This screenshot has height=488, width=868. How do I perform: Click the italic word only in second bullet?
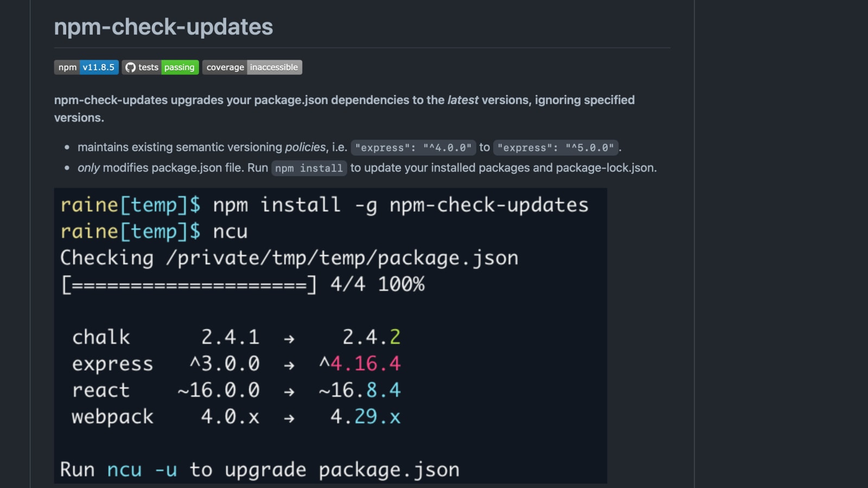click(x=88, y=168)
